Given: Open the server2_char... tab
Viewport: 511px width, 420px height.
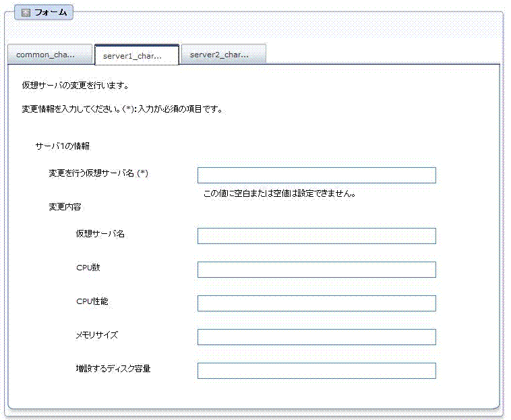Looking at the screenshot, I should click(224, 54).
